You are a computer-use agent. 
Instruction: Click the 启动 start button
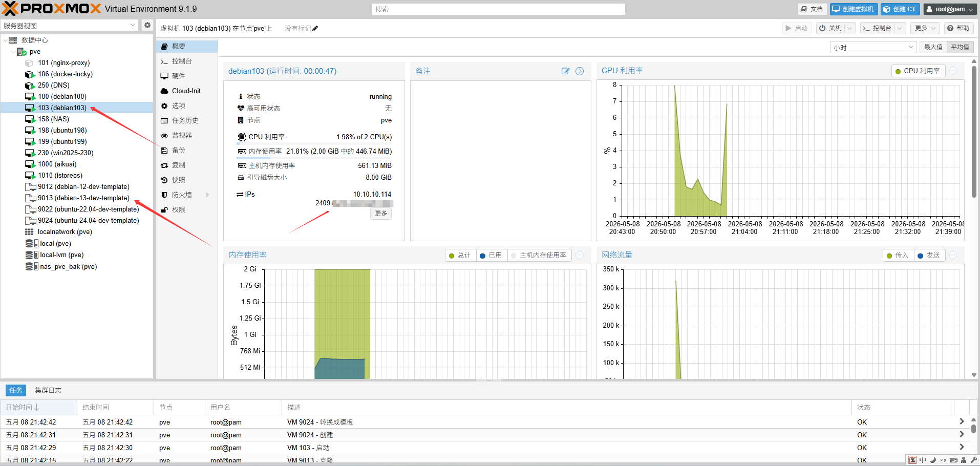797,28
